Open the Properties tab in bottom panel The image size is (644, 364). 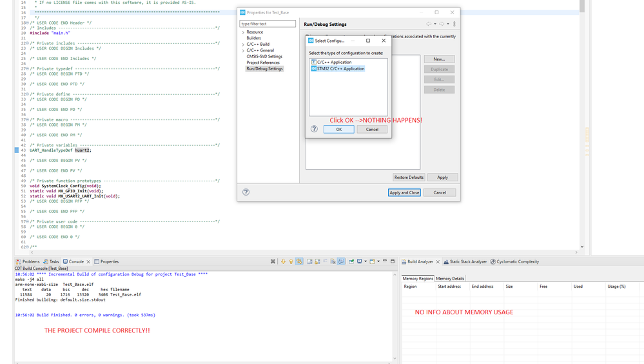coord(106,261)
